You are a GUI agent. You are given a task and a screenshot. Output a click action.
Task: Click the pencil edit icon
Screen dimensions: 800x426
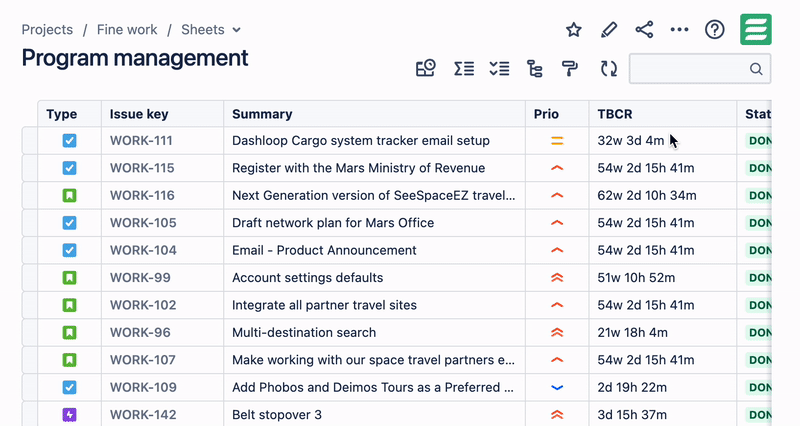[609, 30]
